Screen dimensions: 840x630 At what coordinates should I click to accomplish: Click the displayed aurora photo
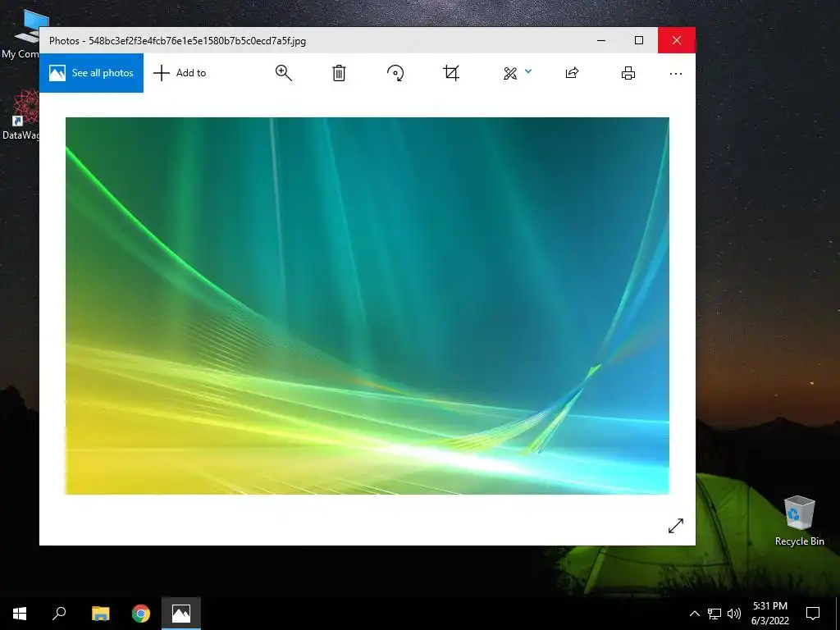tap(367, 306)
